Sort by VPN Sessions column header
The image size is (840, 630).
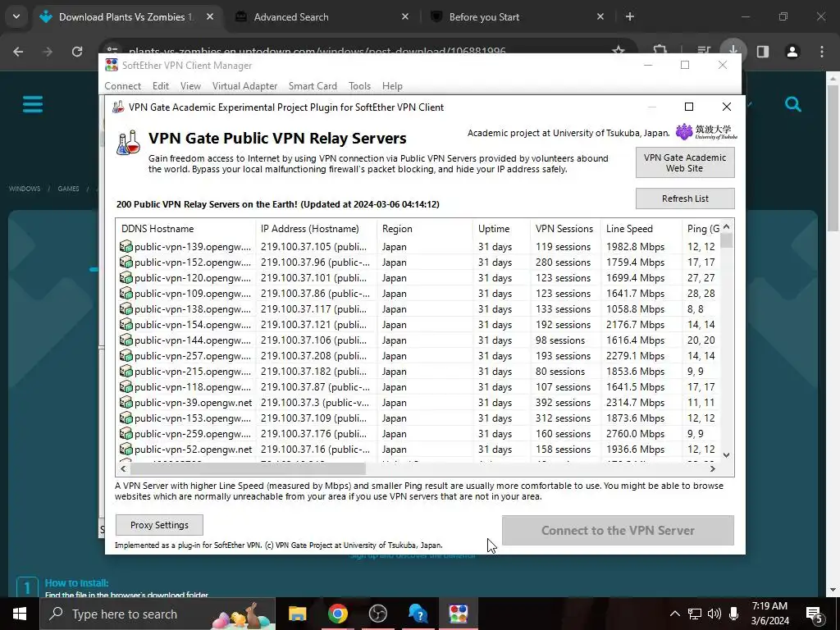[564, 229]
